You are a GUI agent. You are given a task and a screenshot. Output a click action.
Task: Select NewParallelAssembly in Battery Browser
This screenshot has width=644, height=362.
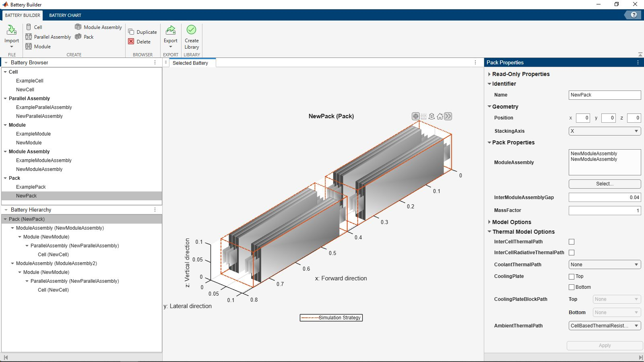pos(39,116)
